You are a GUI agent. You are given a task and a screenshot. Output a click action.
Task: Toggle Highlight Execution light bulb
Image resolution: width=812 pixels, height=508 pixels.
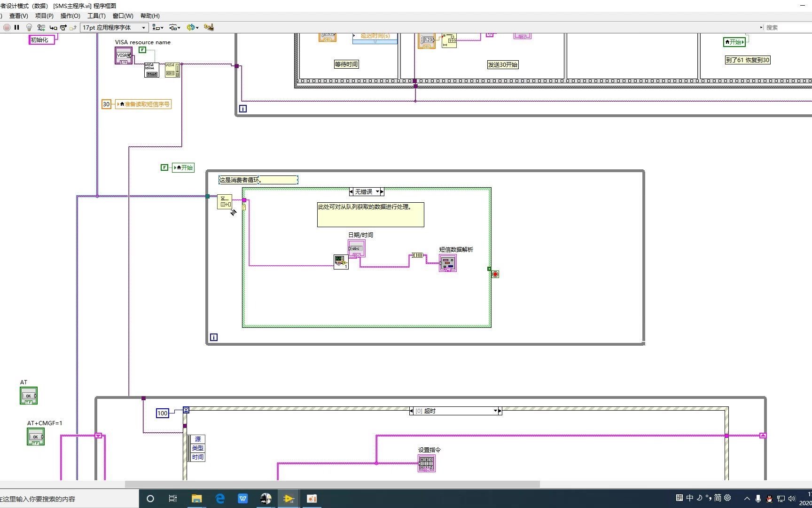point(29,27)
